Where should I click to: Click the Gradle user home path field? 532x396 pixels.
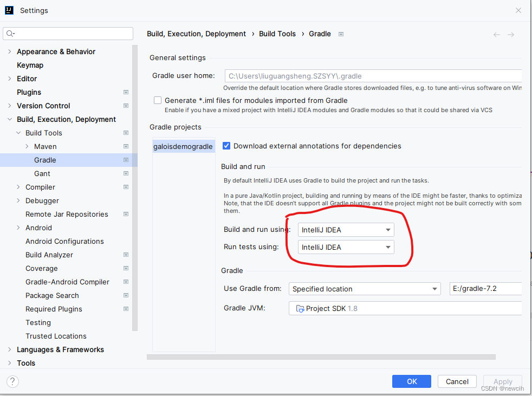tap(373, 76)
